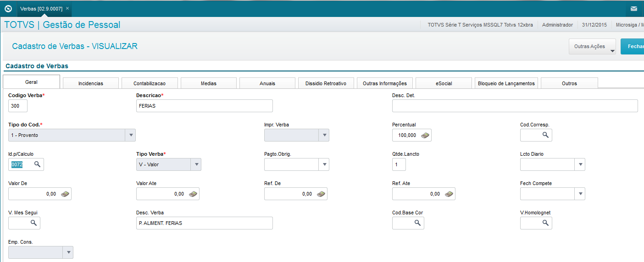Close the Verbas [02.9.0007] tab
644x262 pixels.
pos(67,9)
